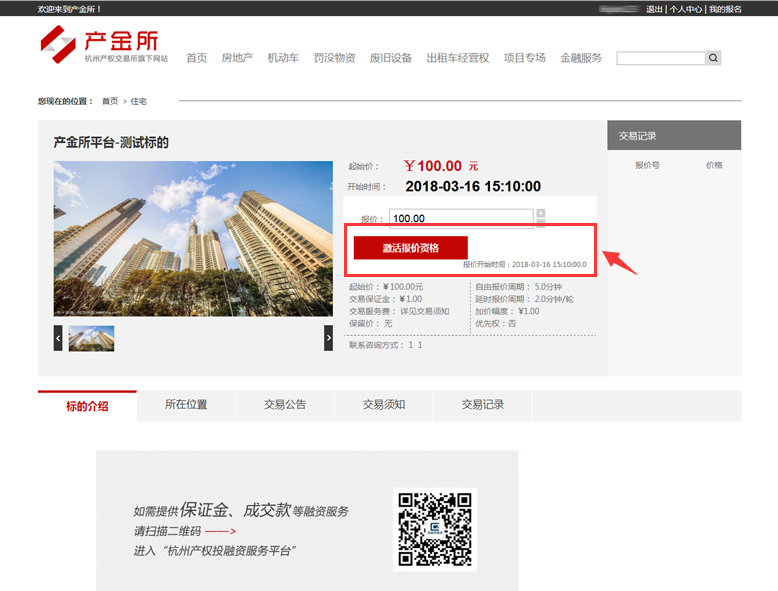Switch to the 交易须知 tab
The image size is (778, 591).
[x=384, y=405]
